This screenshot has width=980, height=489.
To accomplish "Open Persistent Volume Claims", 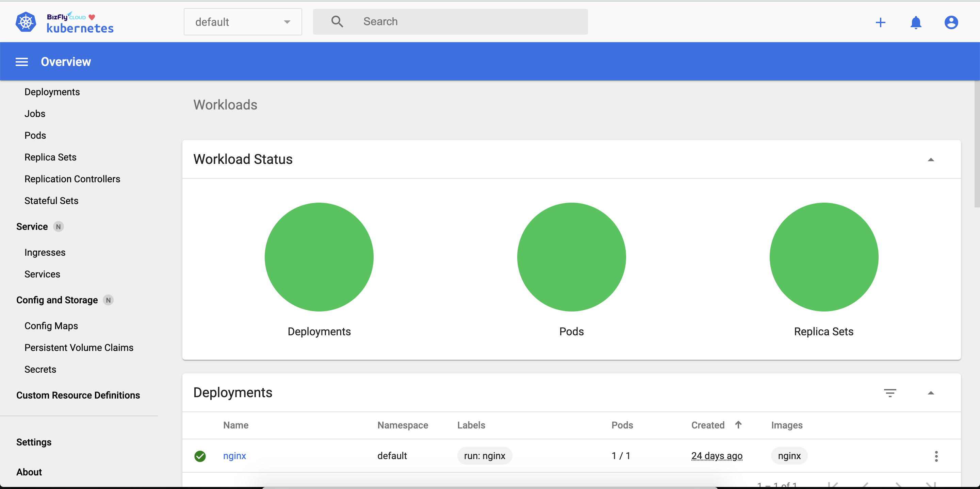I will (x=79, y=348).
